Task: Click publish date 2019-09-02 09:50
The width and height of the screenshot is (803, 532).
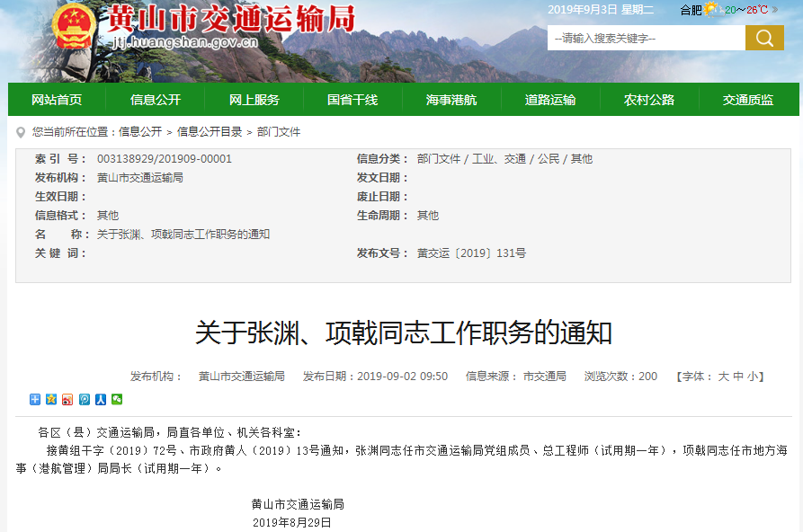Action: 403,377
